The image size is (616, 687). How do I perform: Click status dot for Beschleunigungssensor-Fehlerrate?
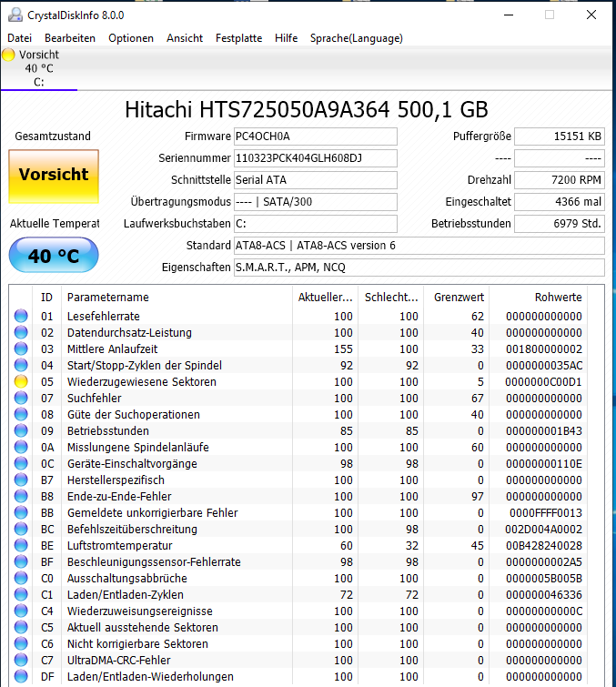(21, 561)
